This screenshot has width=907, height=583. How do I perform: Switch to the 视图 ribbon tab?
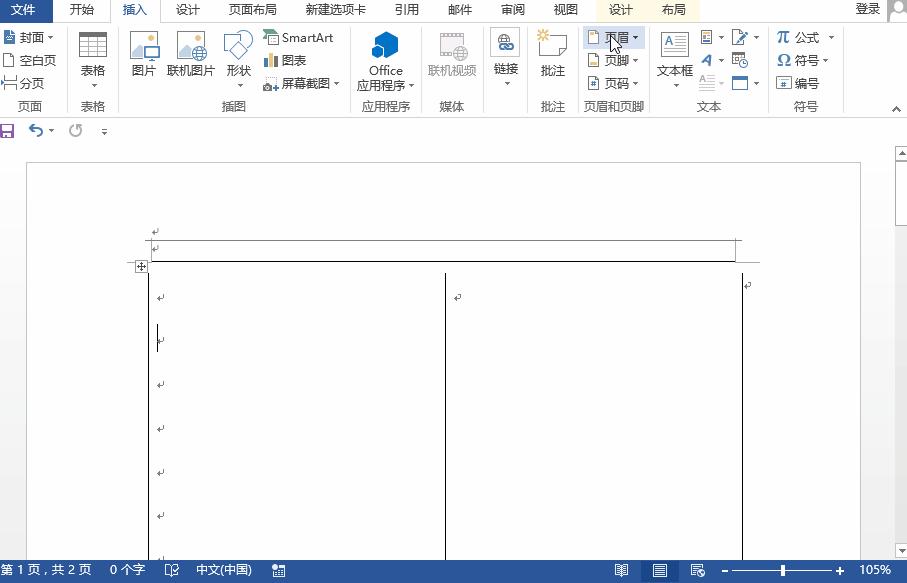(x=565, y=11)
